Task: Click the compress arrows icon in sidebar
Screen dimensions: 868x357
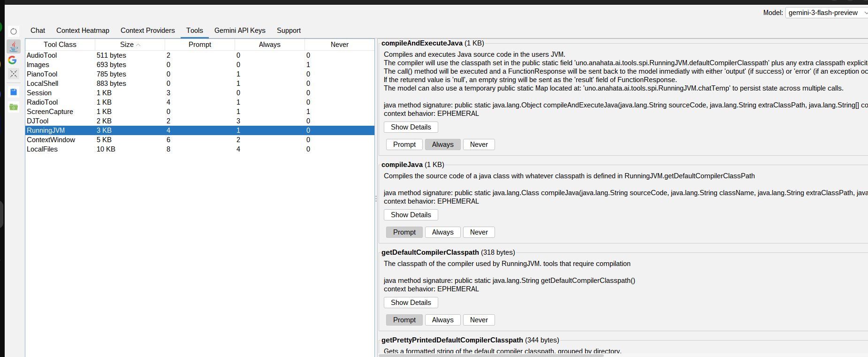Action: pyautogui.click(x=14, y=74)
